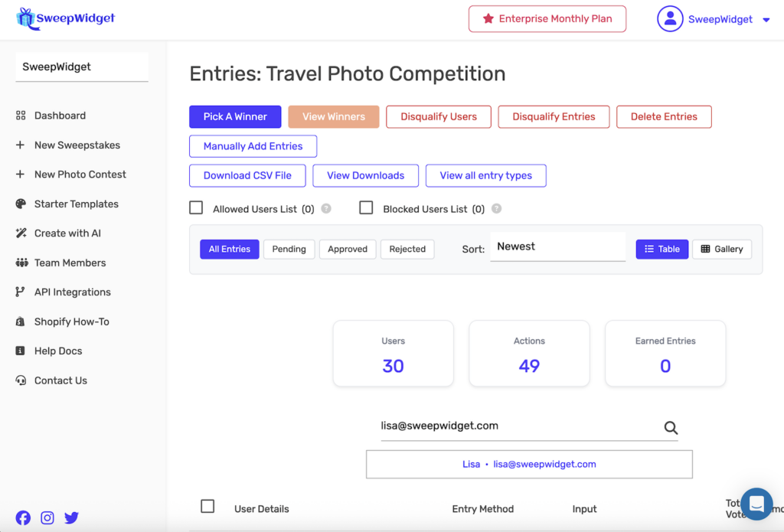784x532 pixels.
Task: Click Download CSV File button
Action: pyautogui.click(x=247, y=176)
